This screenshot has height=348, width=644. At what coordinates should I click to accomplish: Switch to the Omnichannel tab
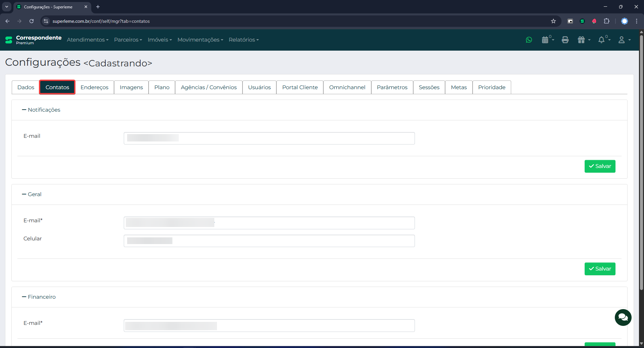[347, 88]
